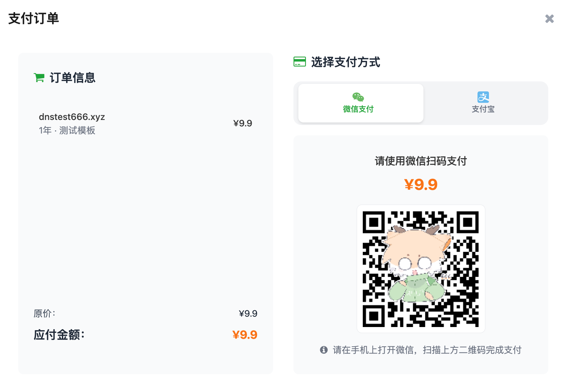Click the 支付订单 dialog title

click(x=34, y=19)
